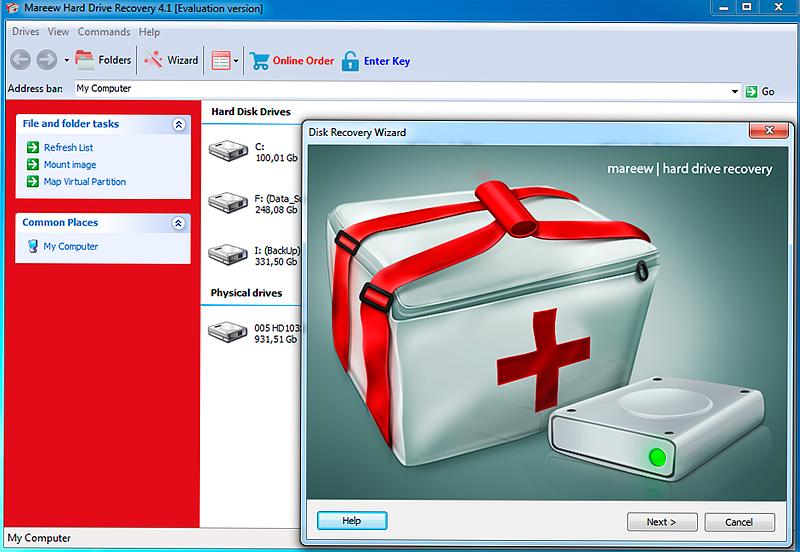Select the Mount image task
The width and height of the screenshot is (800, 552).
[x=69, y=165]
